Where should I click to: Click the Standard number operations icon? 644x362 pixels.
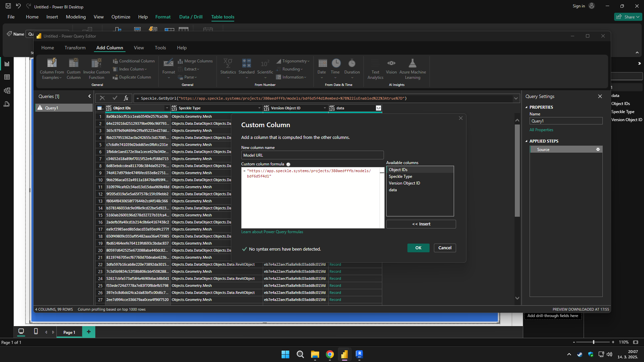pos(246,63)
